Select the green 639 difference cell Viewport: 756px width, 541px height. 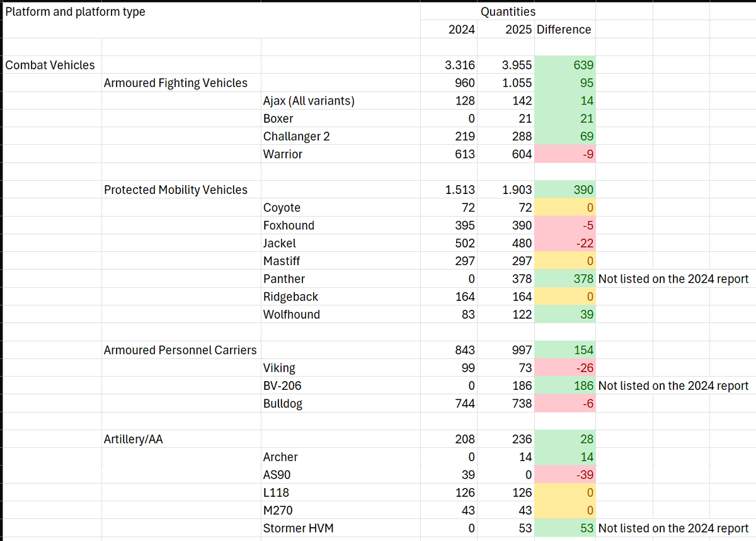(564, 65)
